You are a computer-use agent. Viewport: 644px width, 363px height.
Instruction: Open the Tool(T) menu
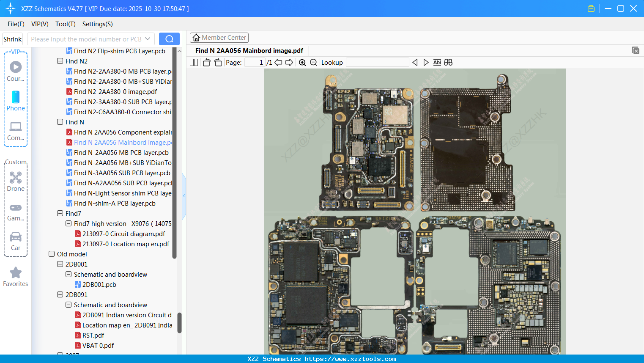click(x=65, y=24)
